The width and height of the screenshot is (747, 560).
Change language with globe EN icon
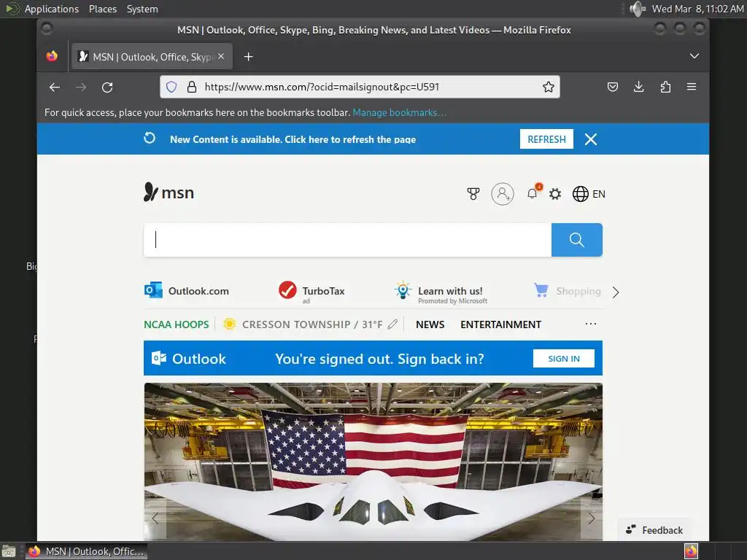click(x=589, y=194)
